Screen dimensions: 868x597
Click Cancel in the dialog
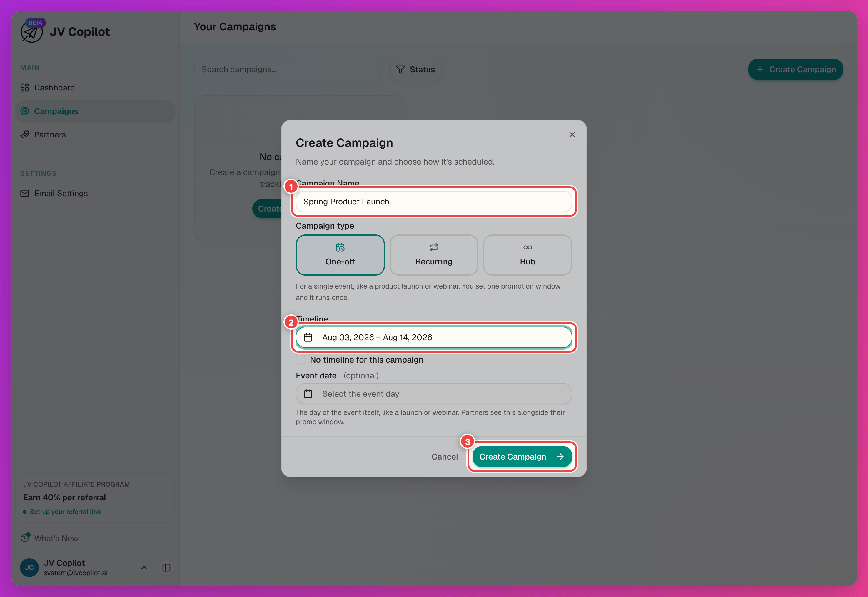[445, 457]
